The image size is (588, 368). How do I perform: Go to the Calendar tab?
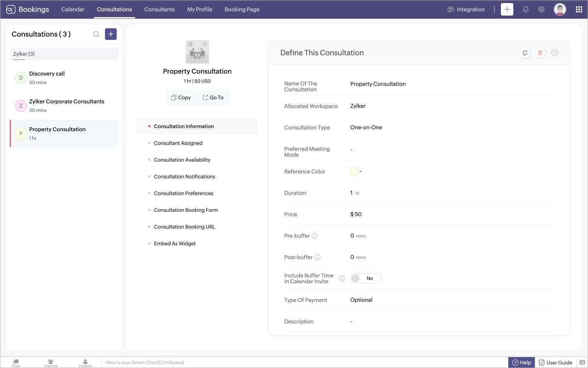[x=73, y=9]
